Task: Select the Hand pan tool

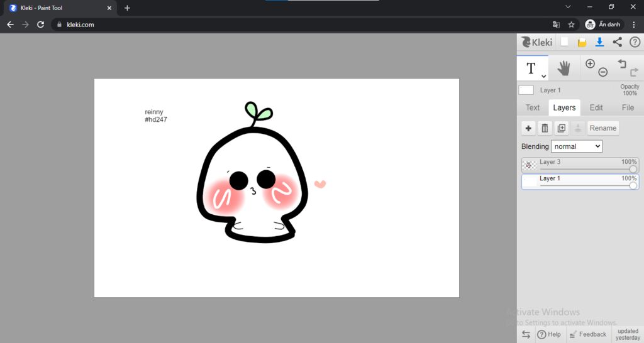Action: coord(564,68)
